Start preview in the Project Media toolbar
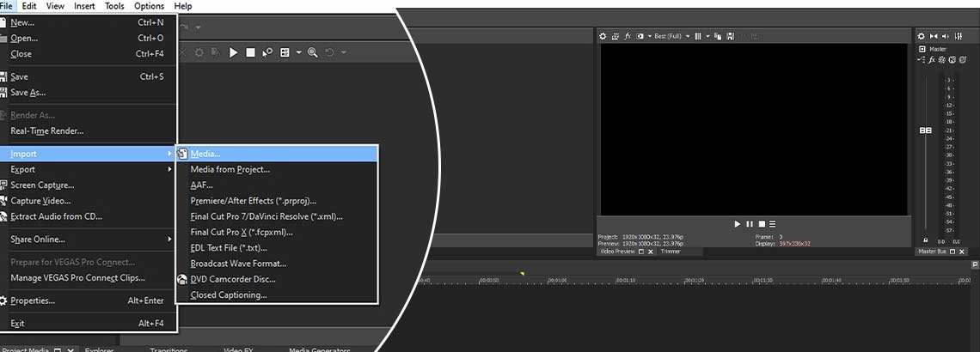Image resolution: width=980 pixels, height=352 pixels. tap(233, 53)
